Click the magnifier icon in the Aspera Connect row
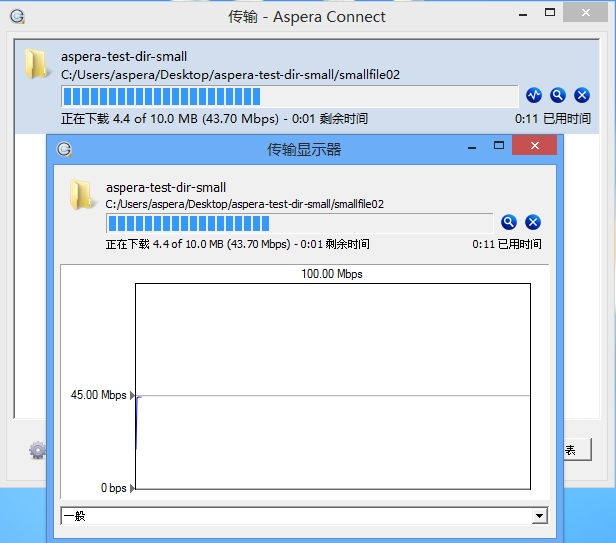Screen dimensions: 616x543 (x=558, y=96)
